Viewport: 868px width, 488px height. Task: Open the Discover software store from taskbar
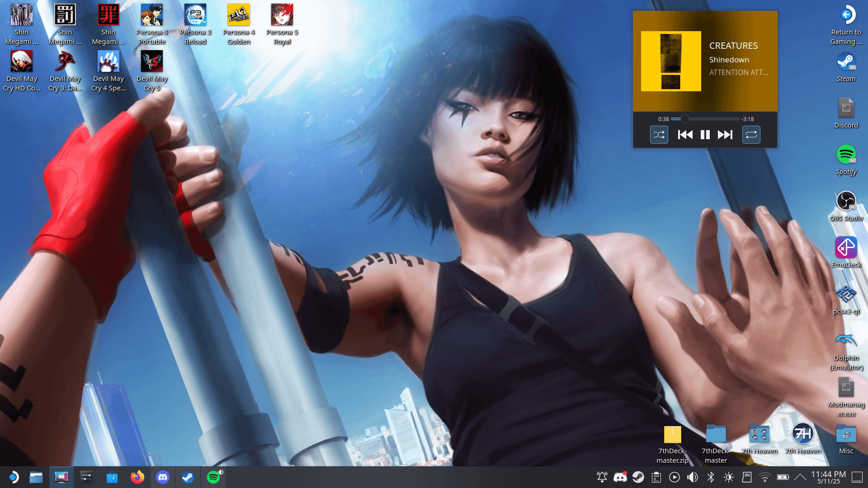coord(112,477)
